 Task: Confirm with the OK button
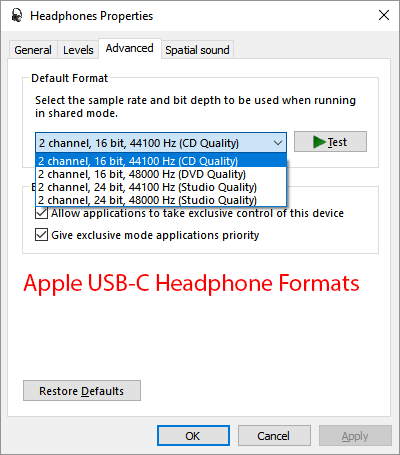[x=193, y=436]
